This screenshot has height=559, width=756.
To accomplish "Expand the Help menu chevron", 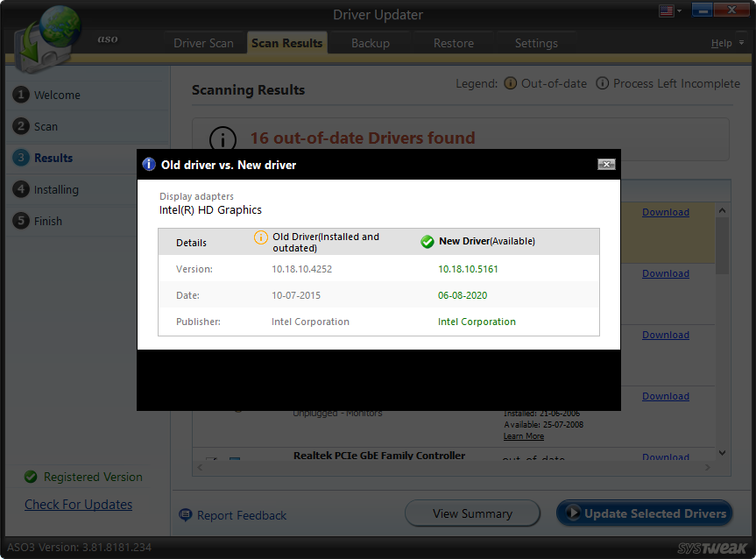I will click(x=742, y=42).
